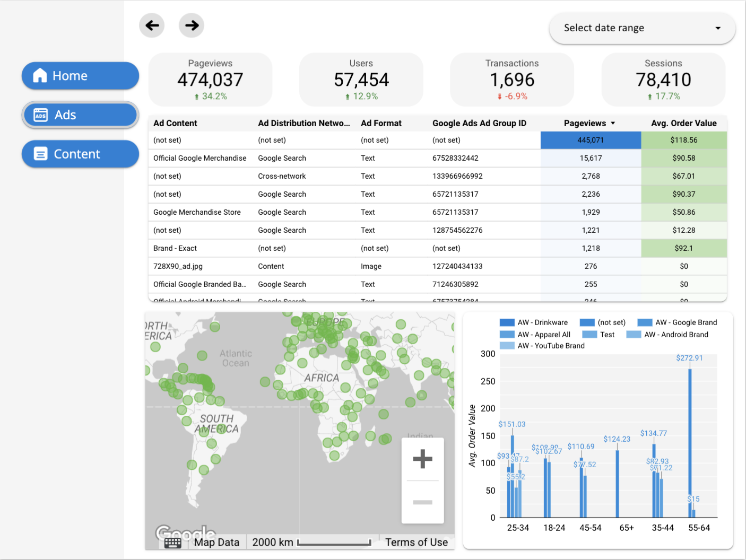Open the Select date range dropdown
746x560 pixels.
tap(642, 28)
